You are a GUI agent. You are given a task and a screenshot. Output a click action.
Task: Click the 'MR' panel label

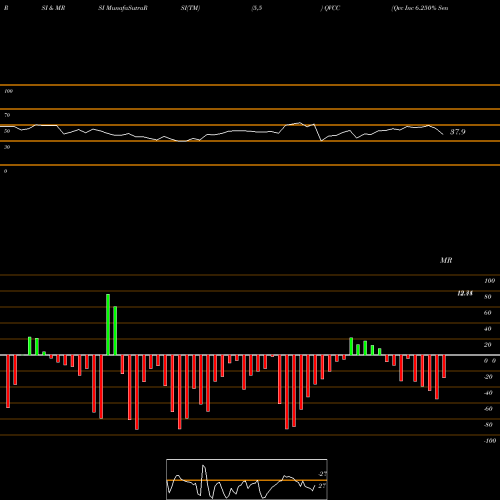point(446,260)
